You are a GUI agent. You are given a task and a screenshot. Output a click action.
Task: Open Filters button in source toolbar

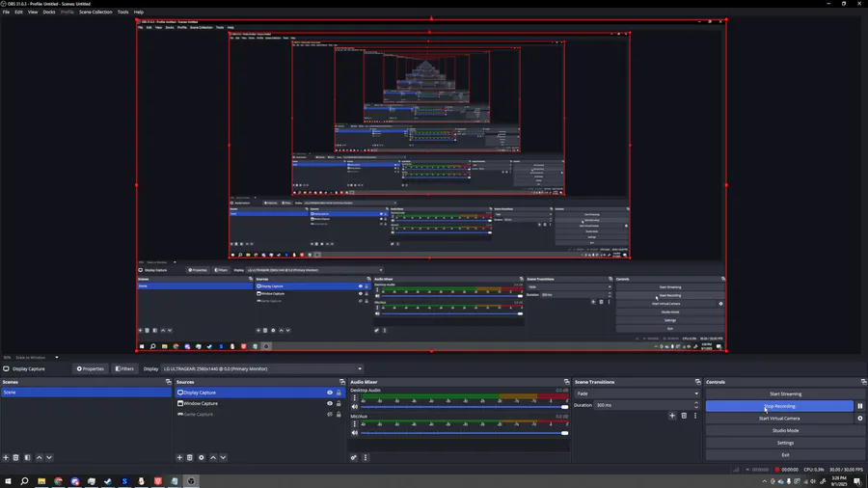124,369
